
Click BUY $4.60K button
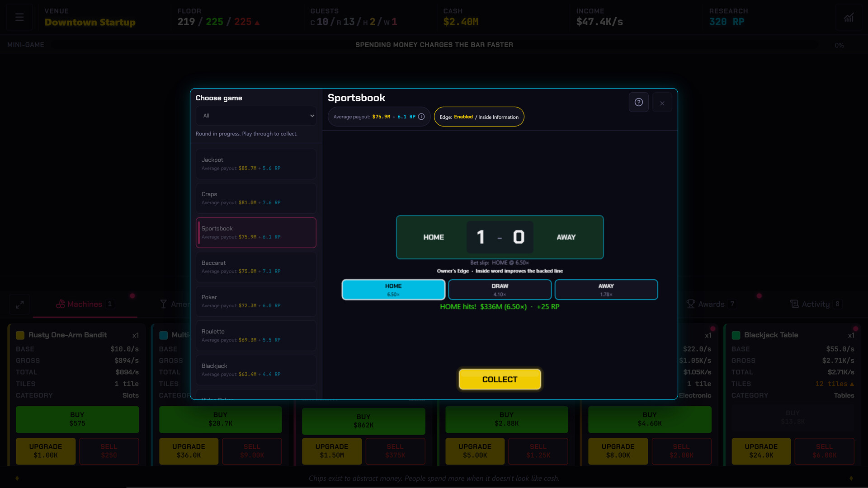[650, 419]
